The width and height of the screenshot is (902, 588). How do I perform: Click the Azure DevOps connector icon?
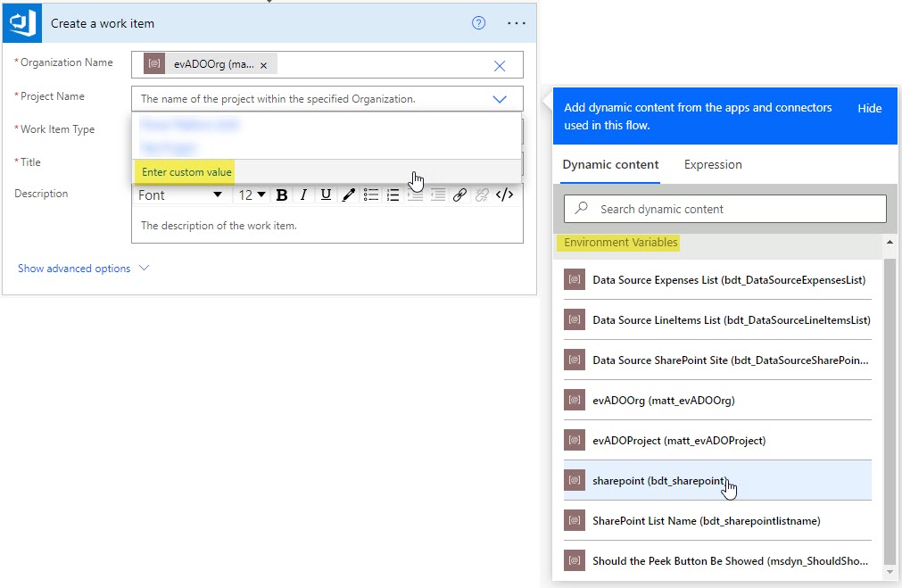(22, 23)
